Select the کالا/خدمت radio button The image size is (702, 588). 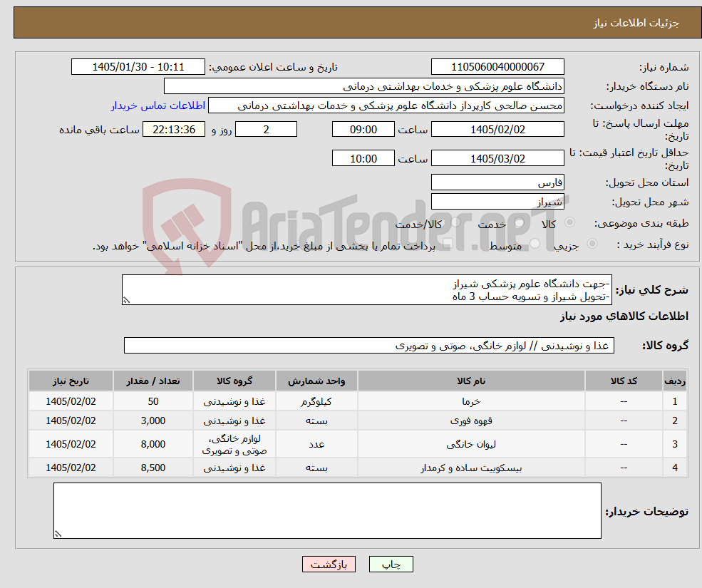[455, 222]
